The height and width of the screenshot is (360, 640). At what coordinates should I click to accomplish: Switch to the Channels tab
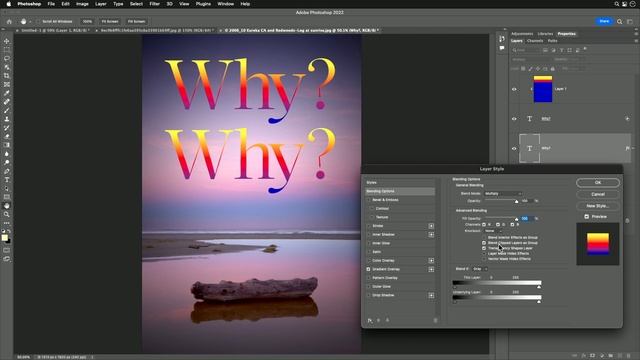point(535,41)
